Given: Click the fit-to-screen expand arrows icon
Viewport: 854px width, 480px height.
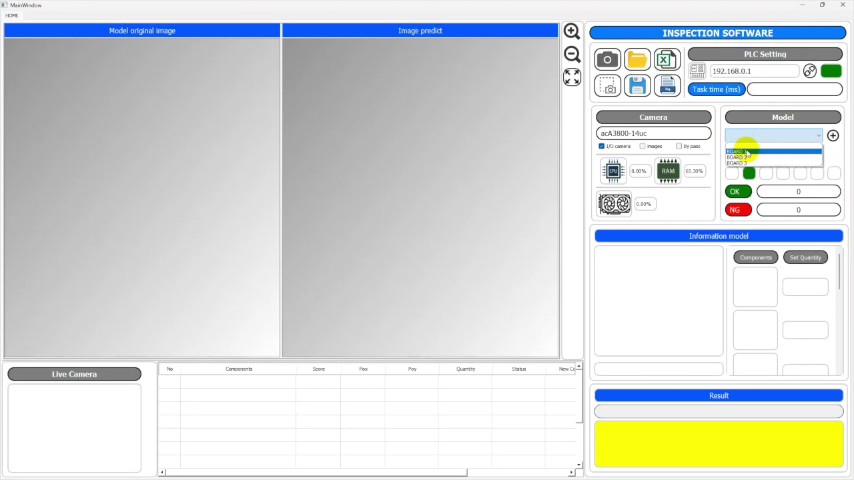Looking at the screenshot, I should click(571, 77).
